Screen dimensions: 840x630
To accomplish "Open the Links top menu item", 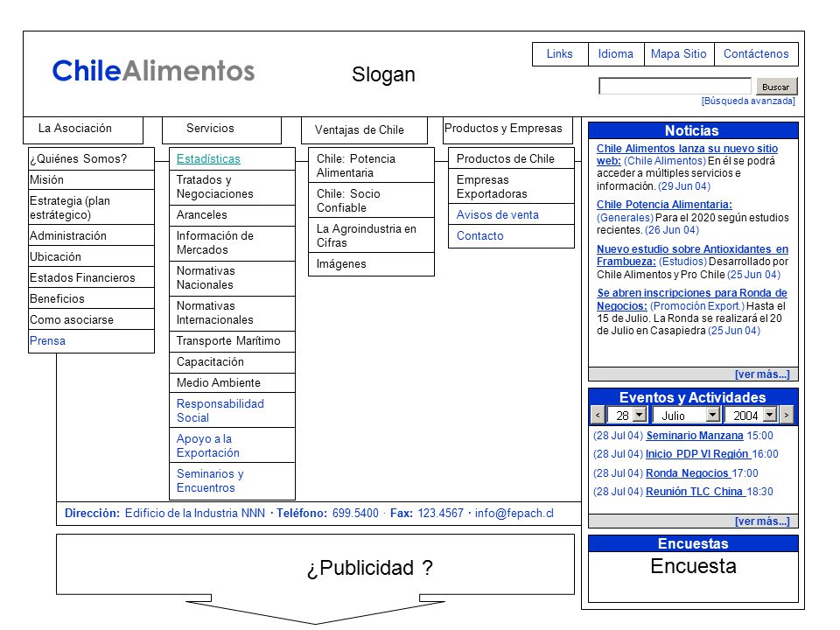I will pos(560,54).
